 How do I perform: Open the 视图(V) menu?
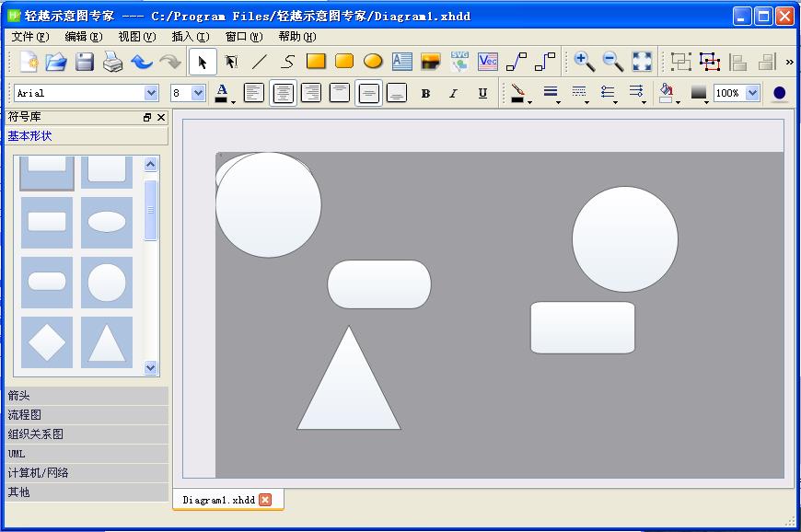(x=137, y=37)
